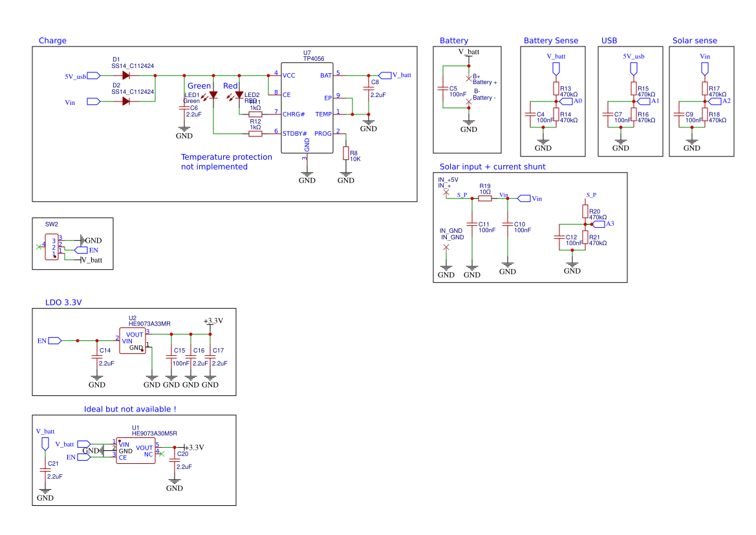Select the SW2 switch symbol
The height and width of the screenshot is (535, 756).
click(x=51, y=247)
